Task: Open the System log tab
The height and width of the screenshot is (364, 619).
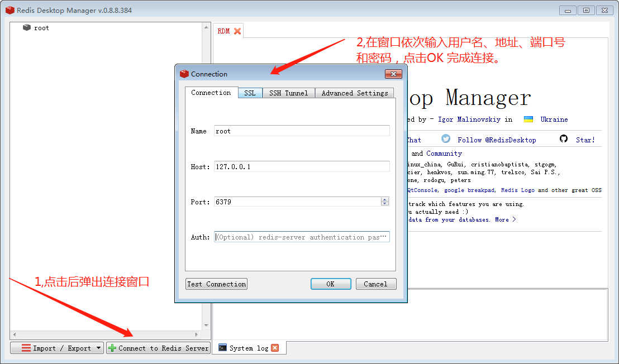Action: 249,348
